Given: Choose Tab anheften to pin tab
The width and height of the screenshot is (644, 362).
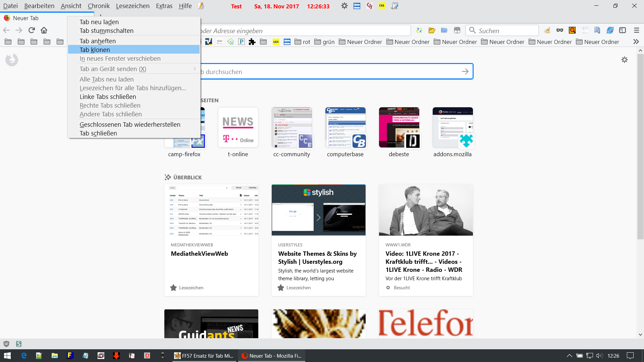Looking at the screenshot, I should (x=98, y=41).
